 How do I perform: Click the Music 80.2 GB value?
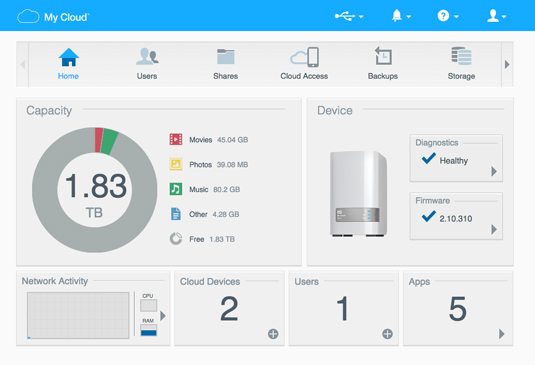(x=227, y=190)
